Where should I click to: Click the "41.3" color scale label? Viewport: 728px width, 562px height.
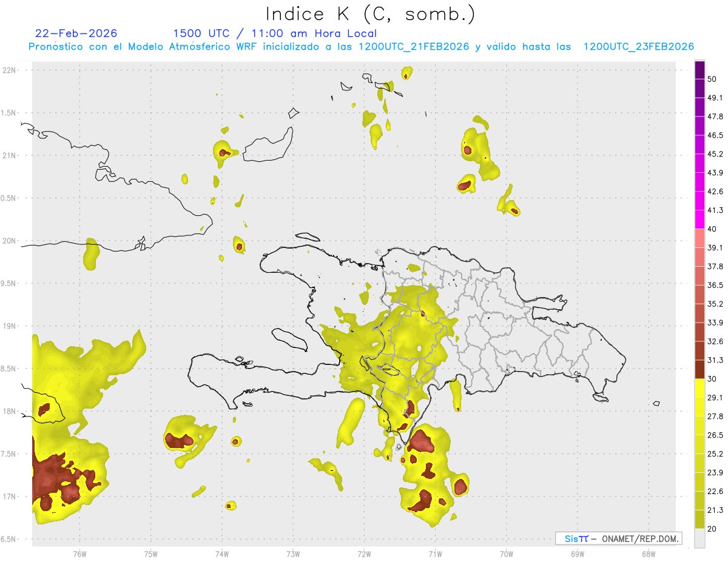715,210
